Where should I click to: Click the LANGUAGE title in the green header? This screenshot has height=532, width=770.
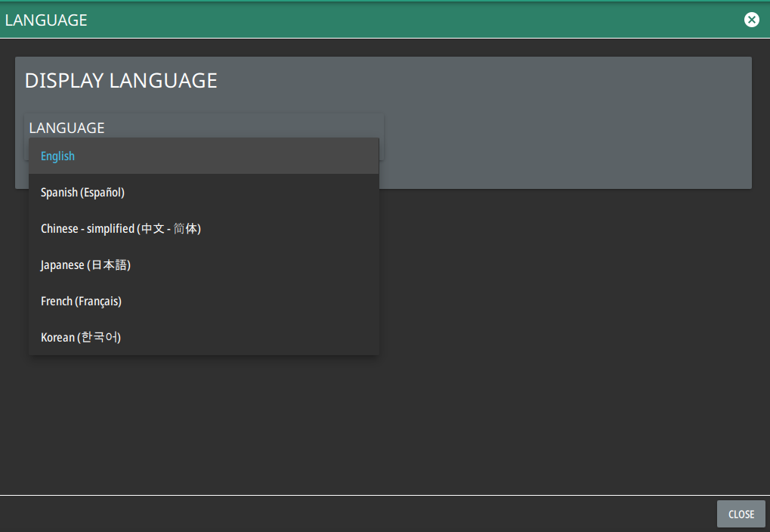point(46,20)
